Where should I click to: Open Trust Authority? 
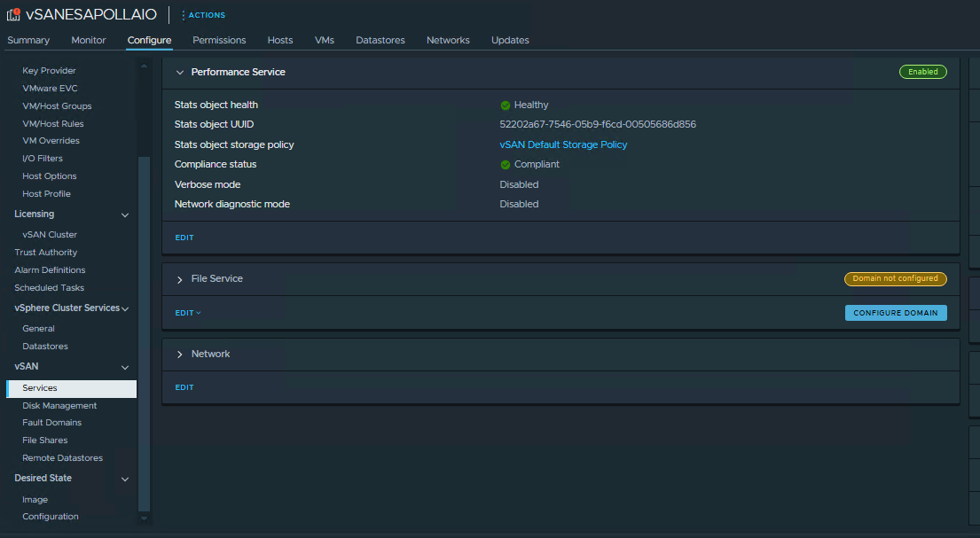click(x=45, y=253)
